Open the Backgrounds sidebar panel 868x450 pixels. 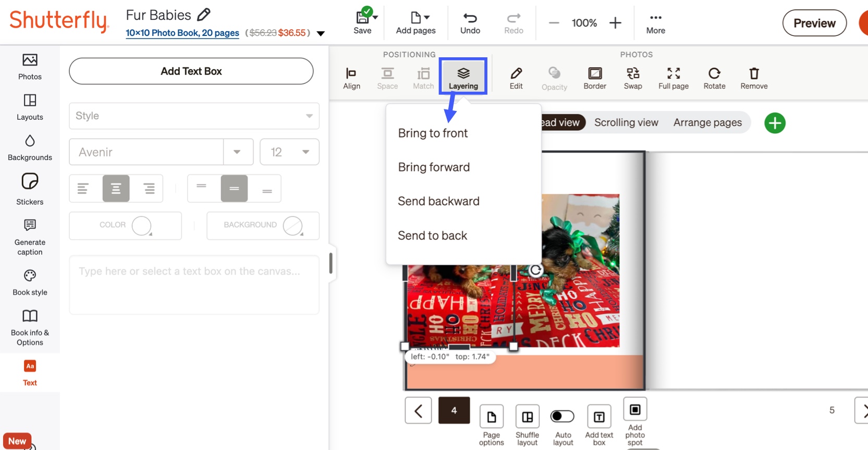click(x=30, y=148)
